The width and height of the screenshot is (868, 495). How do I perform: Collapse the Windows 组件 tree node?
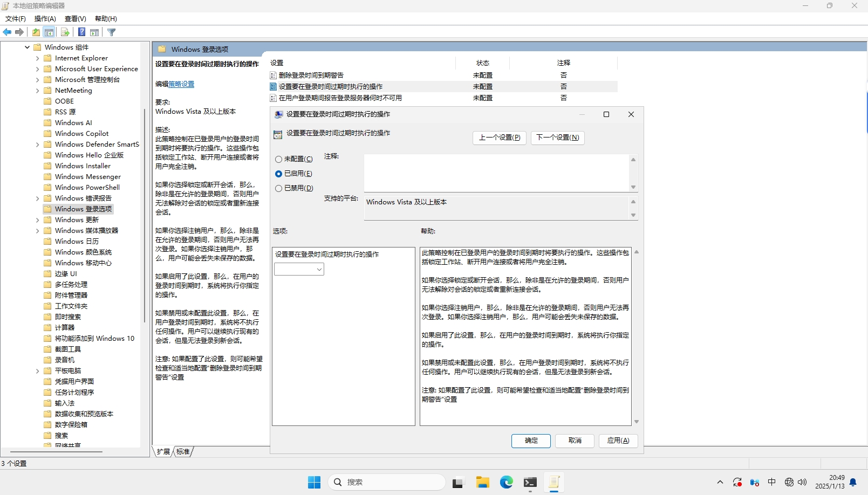pyautogui.click(x=27, y=47)
